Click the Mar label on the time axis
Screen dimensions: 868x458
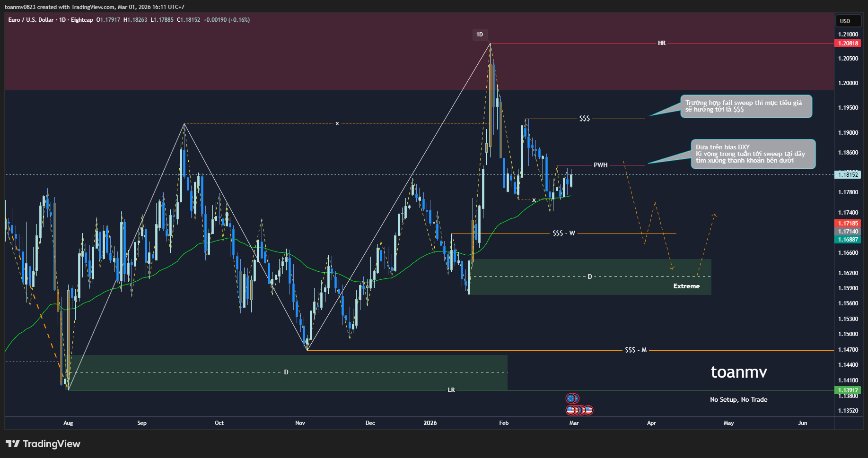tap(574, 423)
